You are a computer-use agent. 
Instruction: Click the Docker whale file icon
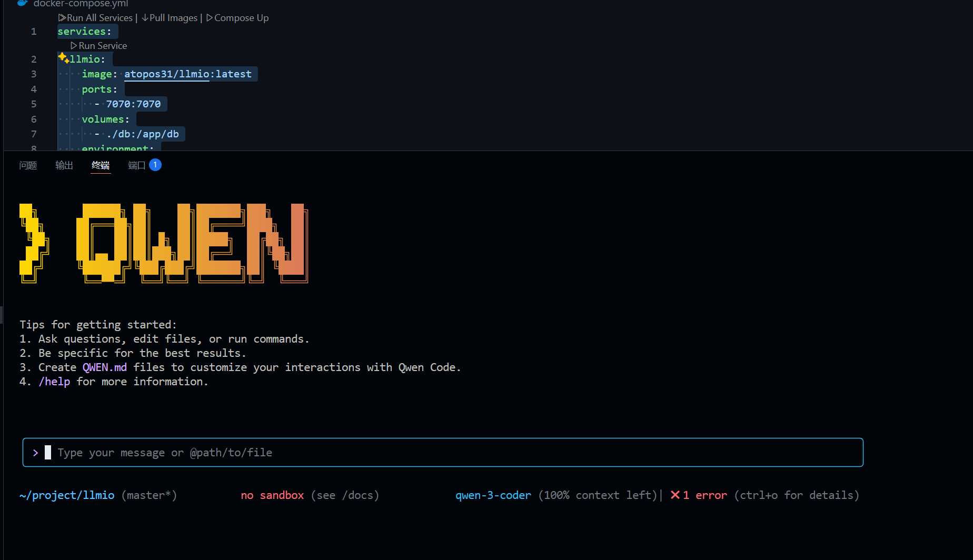click(22, 3)
